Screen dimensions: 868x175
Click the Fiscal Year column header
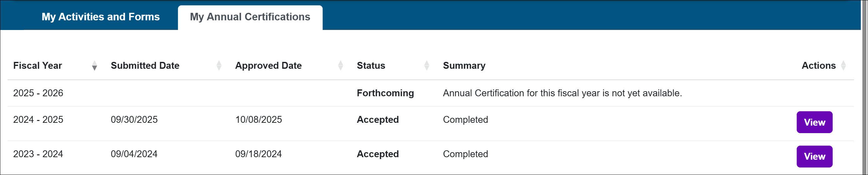38,65
